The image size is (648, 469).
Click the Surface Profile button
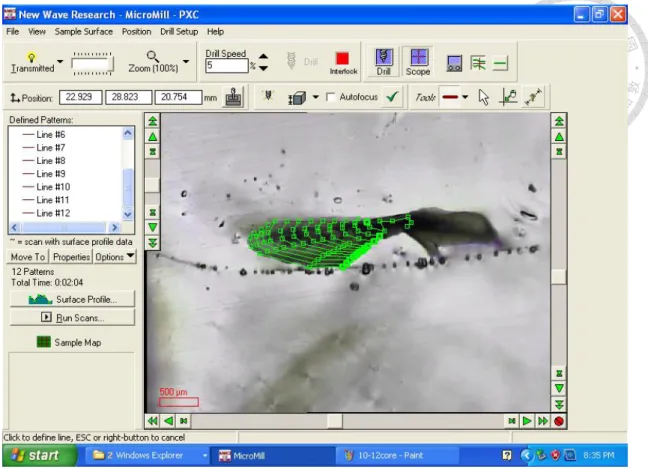(x=72, y=299)
